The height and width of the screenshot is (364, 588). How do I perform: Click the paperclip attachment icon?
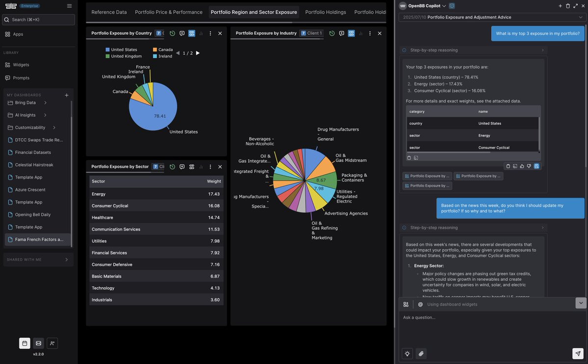coord(421,354)
